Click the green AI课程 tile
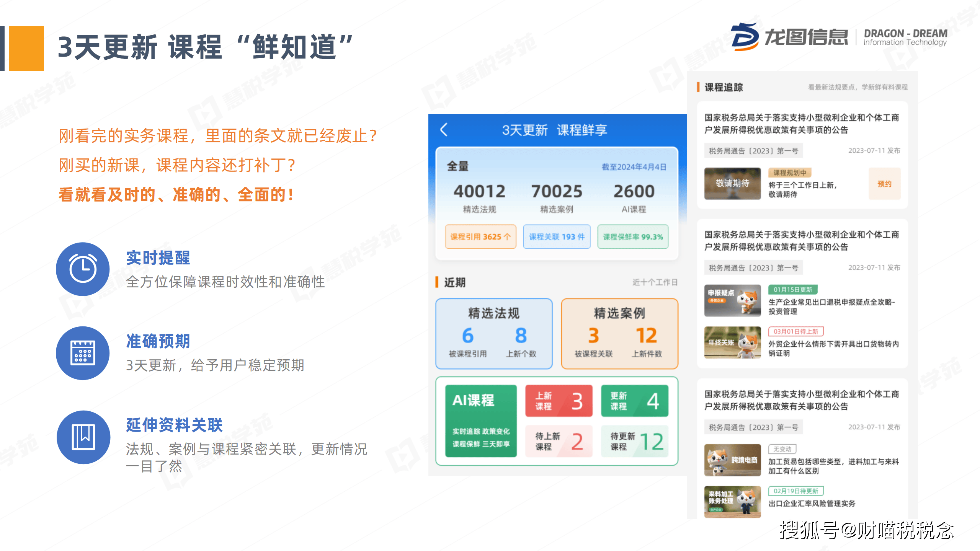980x551 pixels. pyautogui.click(x=481, y=421)
